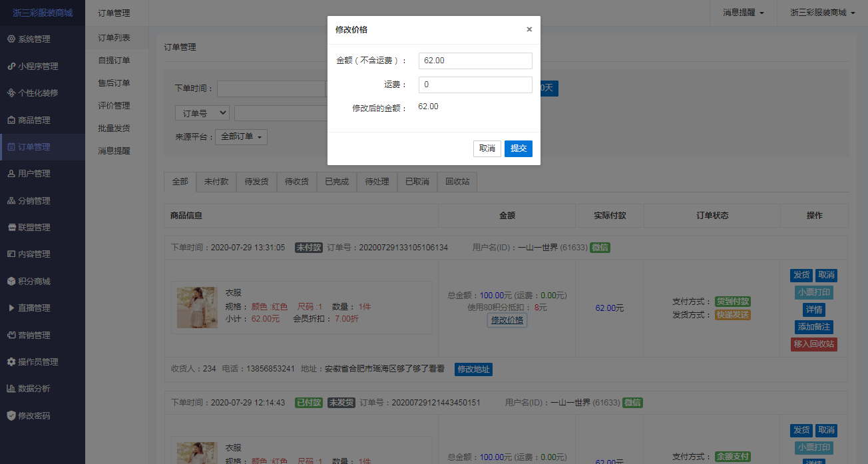Click the 分销管理 hierarchy icon
The image size is (868, 464).
point(11,200)
